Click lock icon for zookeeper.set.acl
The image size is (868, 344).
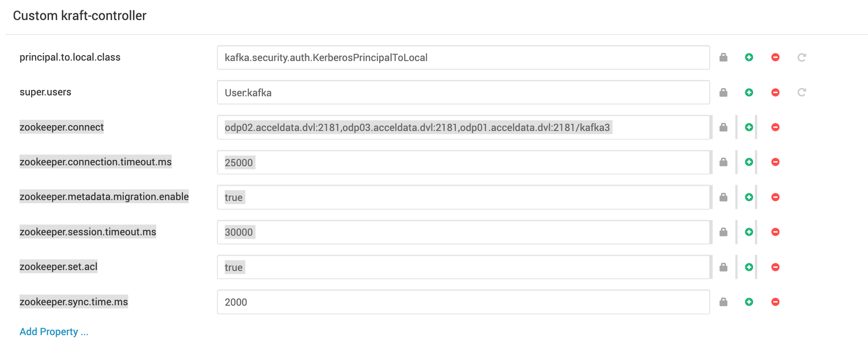[x=723, y=267]
